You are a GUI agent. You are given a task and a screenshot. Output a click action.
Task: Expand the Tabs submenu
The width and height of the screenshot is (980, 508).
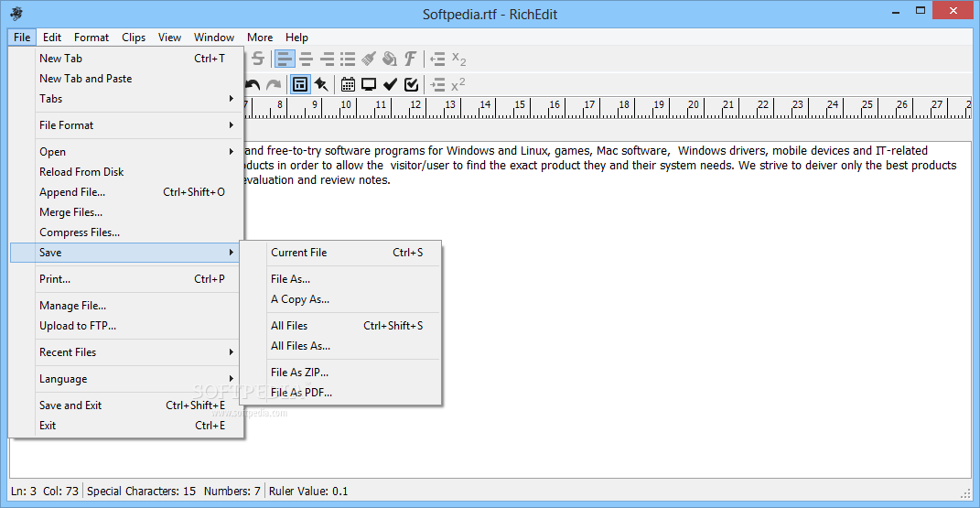(125, 99)
